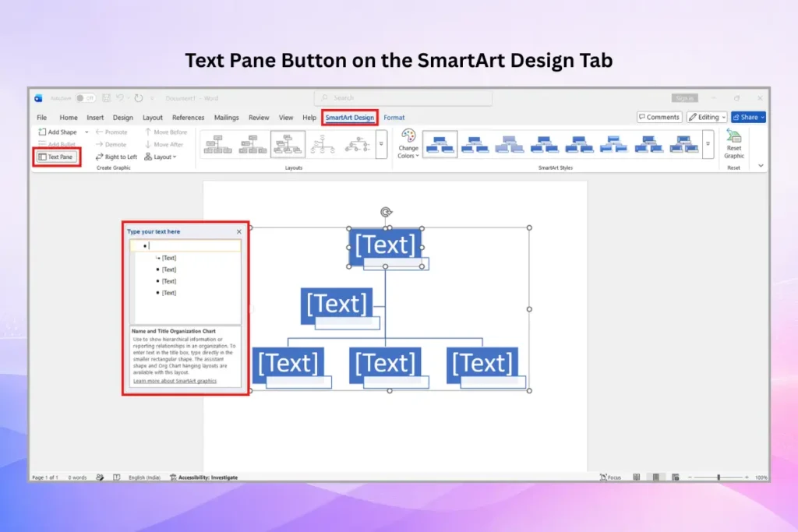Click the Add Bullet command
Image resolution: width=798 pixels, height=532 pixels.
[56, 144]
